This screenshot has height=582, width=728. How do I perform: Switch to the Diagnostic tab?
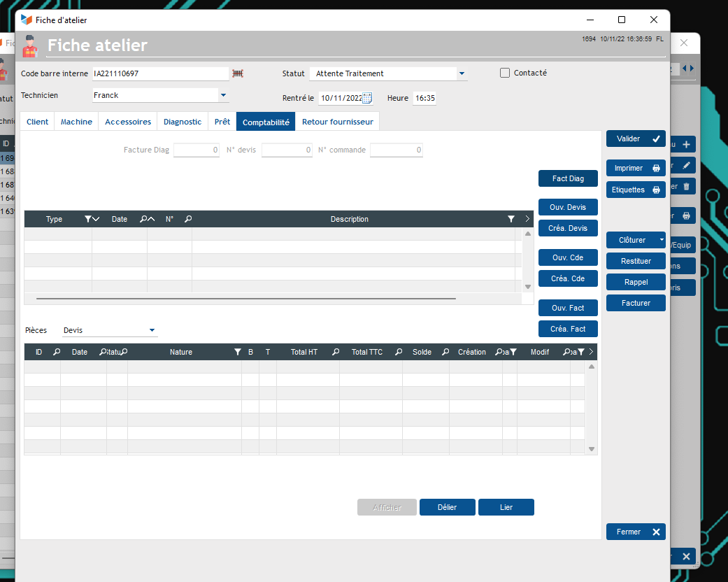click(183, 122)
